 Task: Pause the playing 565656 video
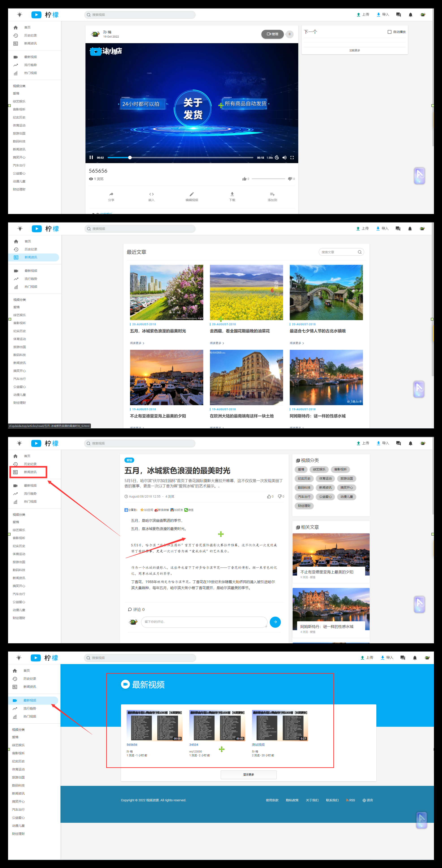(x=91, y=157)
